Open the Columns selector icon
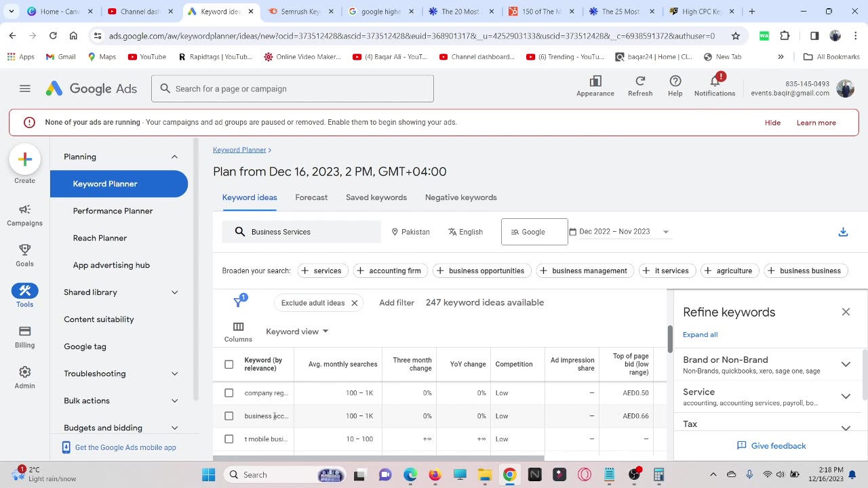The width and height of the screenshot is (868, 488). coord(238,327)
